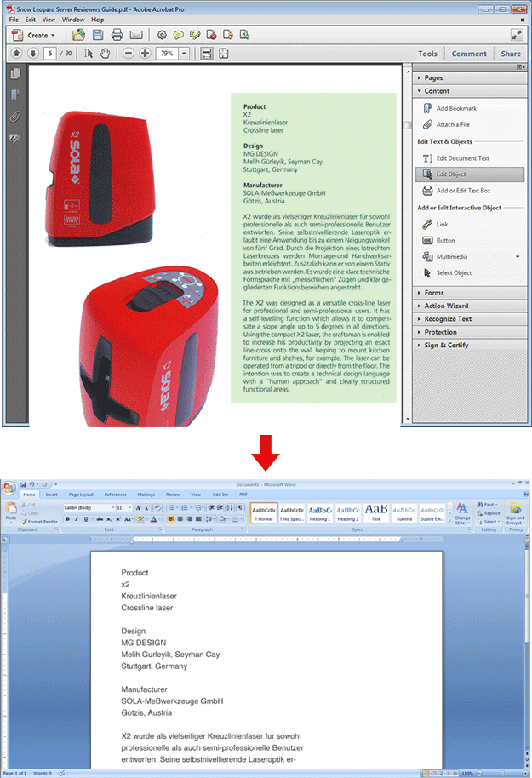The height and width of the screenshot is (778, 532).
Task: Open the Page Thumbnails sidebar icon
Action: (15, 73)
